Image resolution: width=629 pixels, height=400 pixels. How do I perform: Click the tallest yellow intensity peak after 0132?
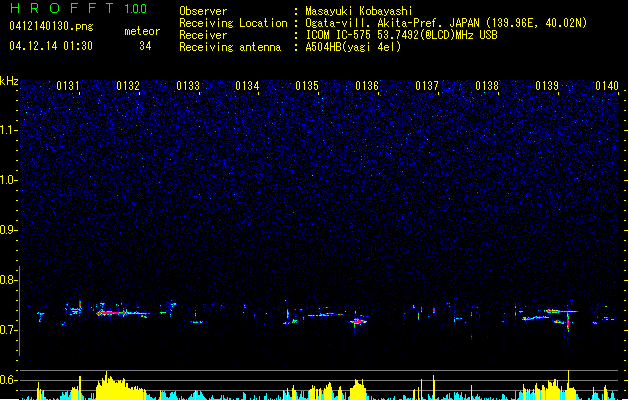tap(106, 385)
